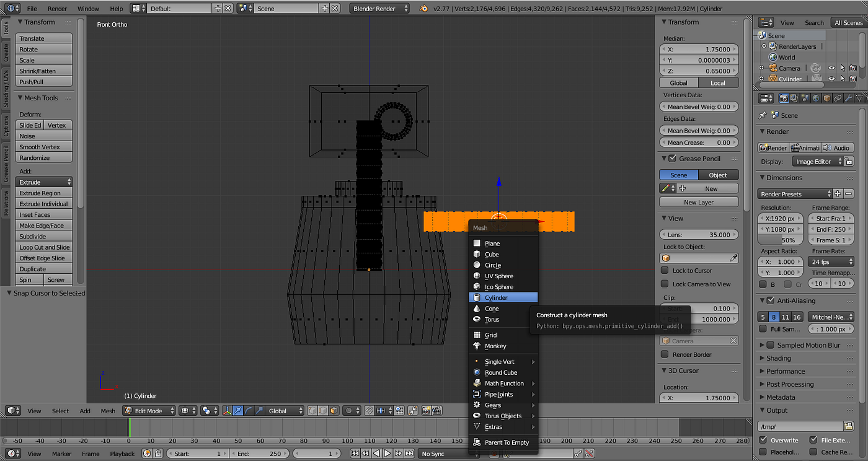Click the New Layer button
The width and height of the screenshot is (868, 461).
click(x=699, y=202)
